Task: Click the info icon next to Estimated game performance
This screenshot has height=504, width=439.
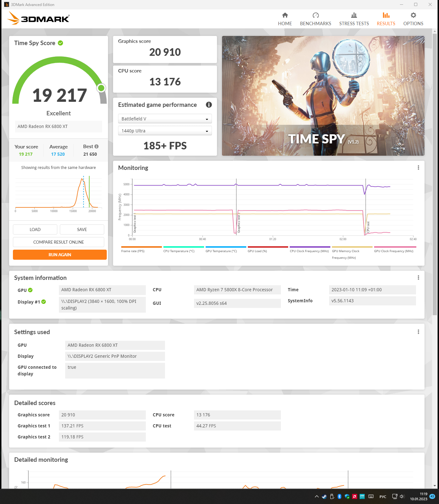Action: tap(209, 105)
